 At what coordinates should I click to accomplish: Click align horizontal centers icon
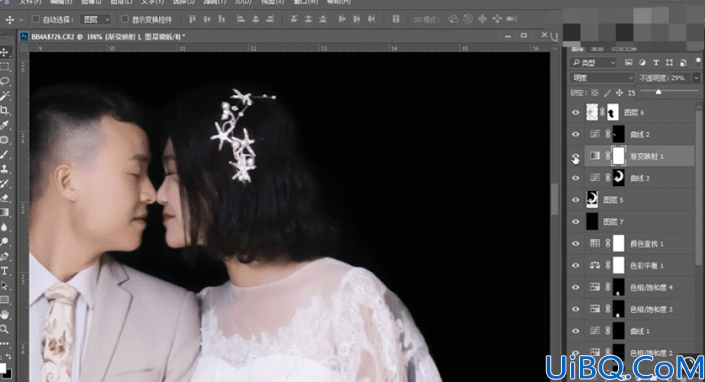coord(255,19)
